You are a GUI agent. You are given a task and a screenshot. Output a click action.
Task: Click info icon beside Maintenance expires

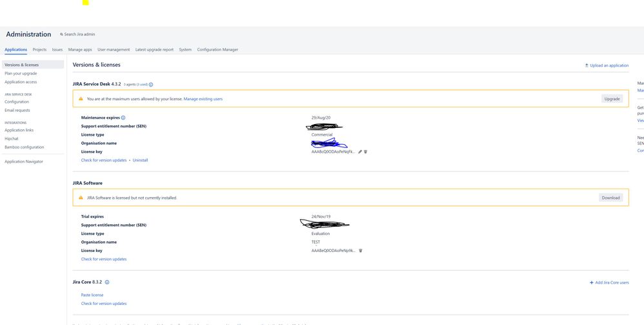coord(123,118)
